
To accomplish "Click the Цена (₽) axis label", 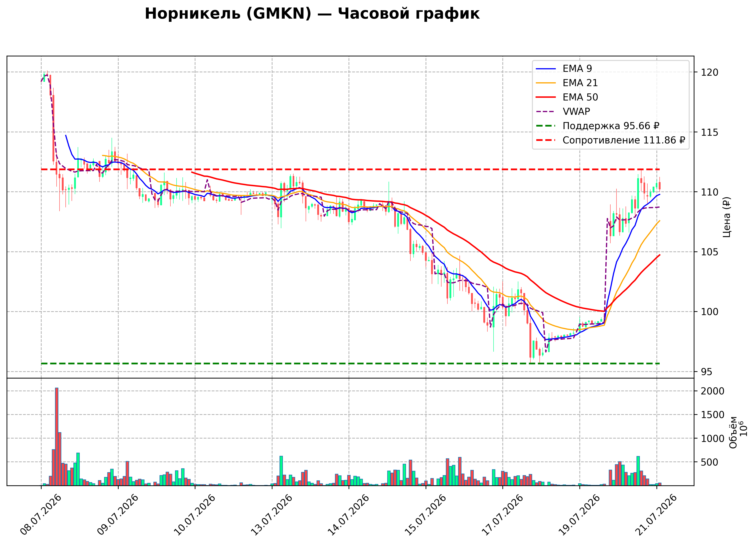I will click(727, 217).
